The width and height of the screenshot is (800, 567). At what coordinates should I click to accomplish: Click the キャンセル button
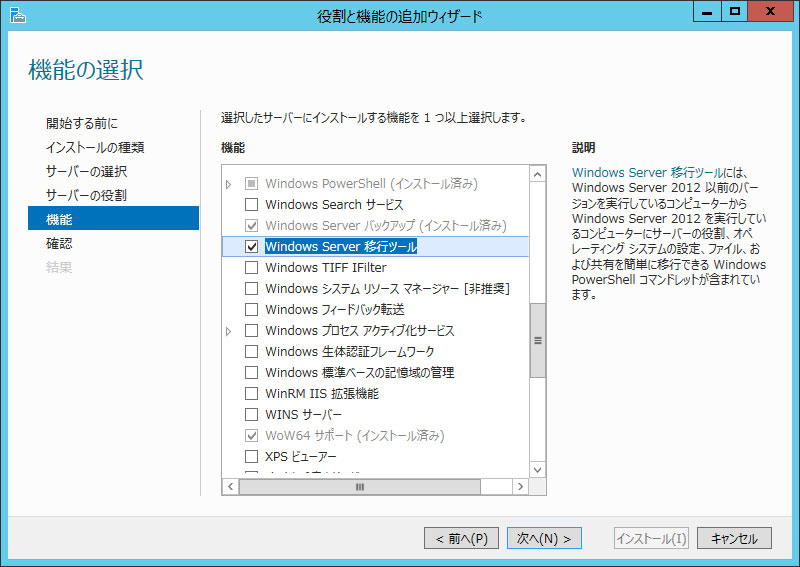[x=734, y=538]
